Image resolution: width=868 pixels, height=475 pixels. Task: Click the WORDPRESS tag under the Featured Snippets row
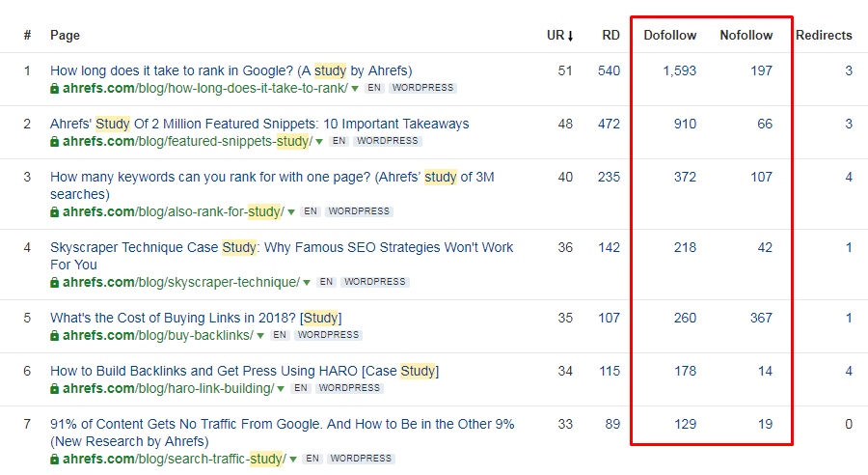click(x=387, y=141)
